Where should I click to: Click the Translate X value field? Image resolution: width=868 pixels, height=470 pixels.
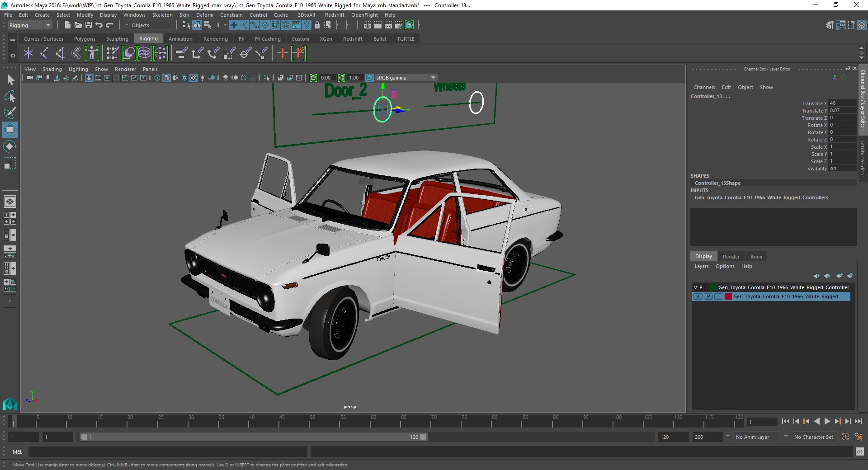(x=842, y=103)
